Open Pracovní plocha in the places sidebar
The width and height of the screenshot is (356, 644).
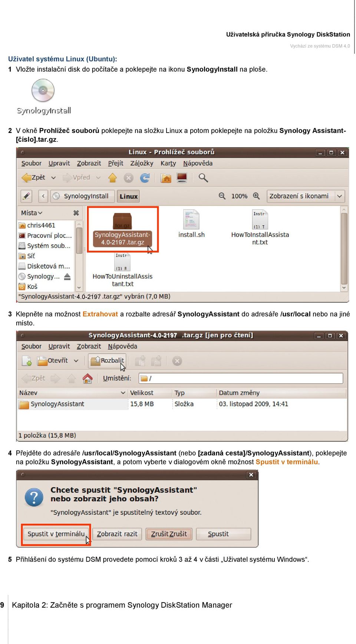45,236
